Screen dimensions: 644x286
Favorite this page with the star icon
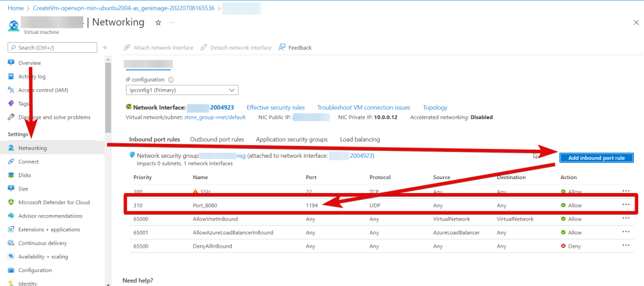point(158,23)
